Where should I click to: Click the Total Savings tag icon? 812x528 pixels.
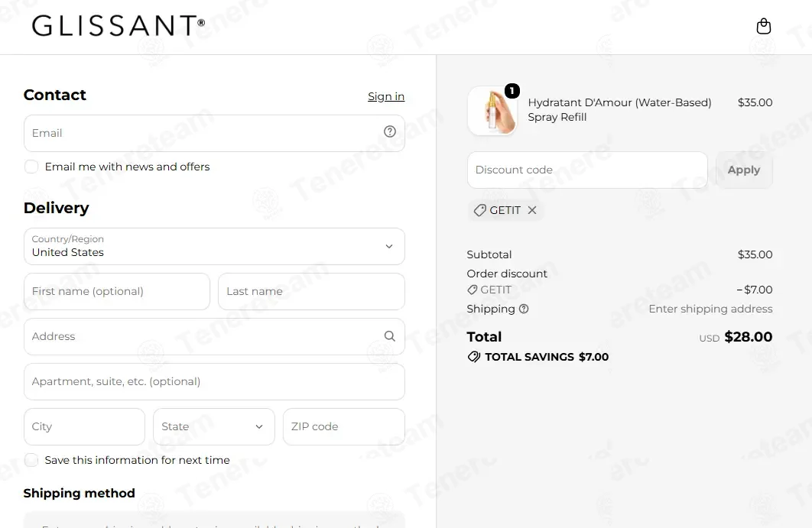point(474,357)
